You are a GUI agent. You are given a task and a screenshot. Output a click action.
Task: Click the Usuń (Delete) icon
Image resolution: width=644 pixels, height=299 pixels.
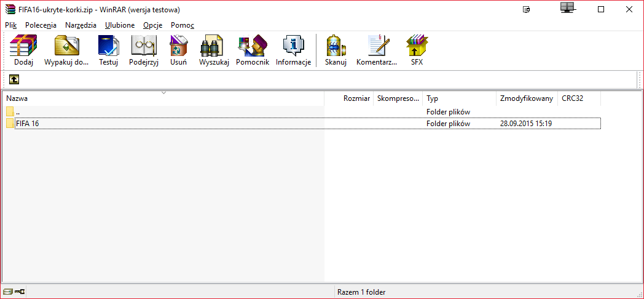click(178, 50)
